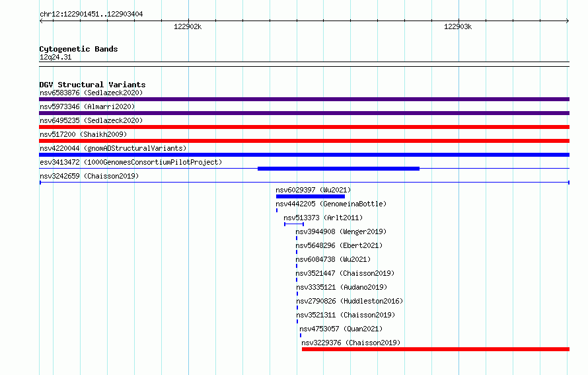The image size is (588, 375).
Task: Click the Cytogenetic Bands track title
Action: click(79, 49)
